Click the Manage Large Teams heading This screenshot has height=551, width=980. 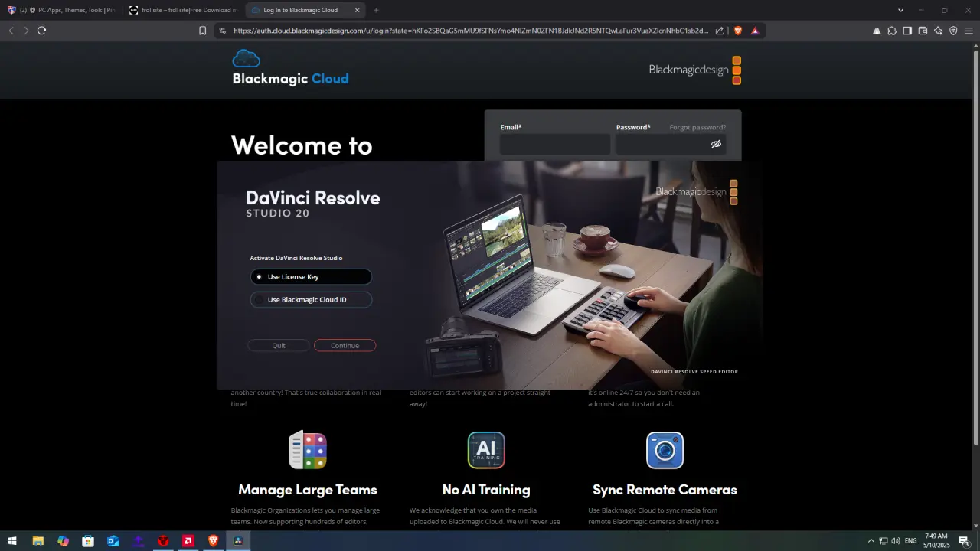coord(308,490)
